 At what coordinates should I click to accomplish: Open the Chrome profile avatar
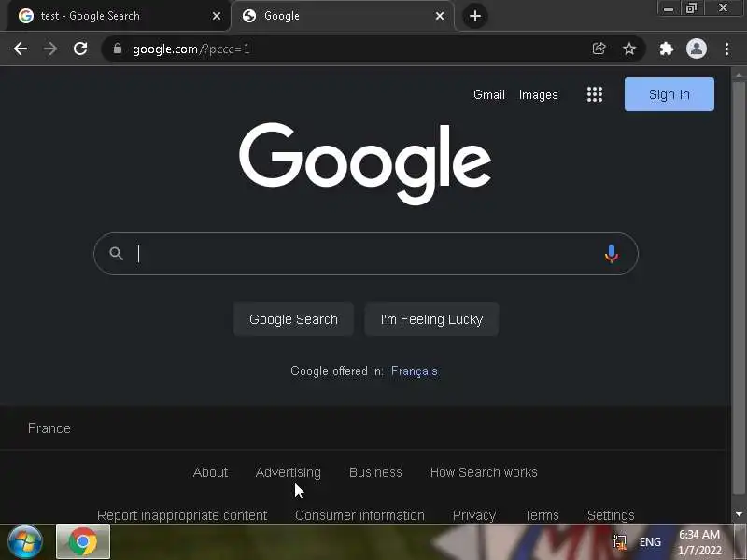(696, 49)
